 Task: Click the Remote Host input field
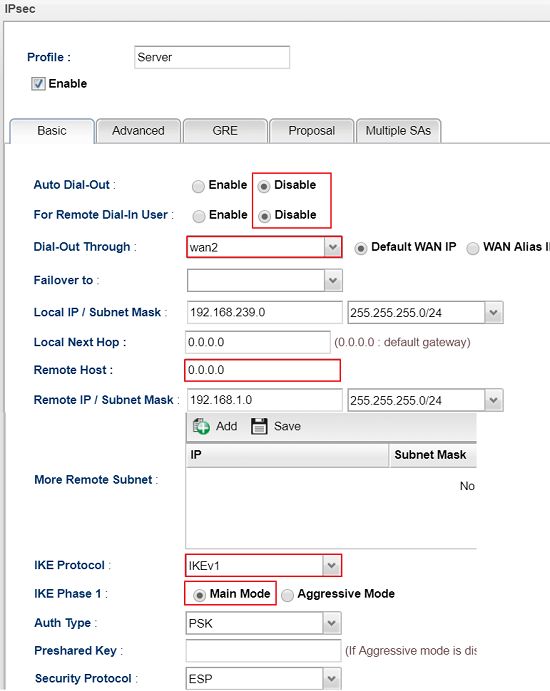tap(263, 370)
